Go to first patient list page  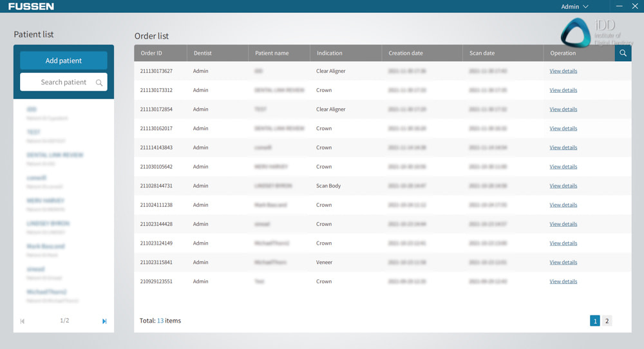click(x=23, y=321)
